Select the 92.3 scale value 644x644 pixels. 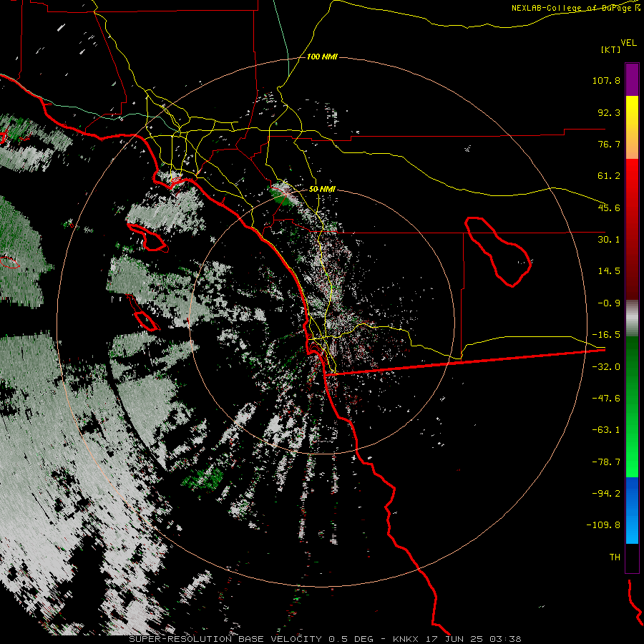(x=609, y=112)
